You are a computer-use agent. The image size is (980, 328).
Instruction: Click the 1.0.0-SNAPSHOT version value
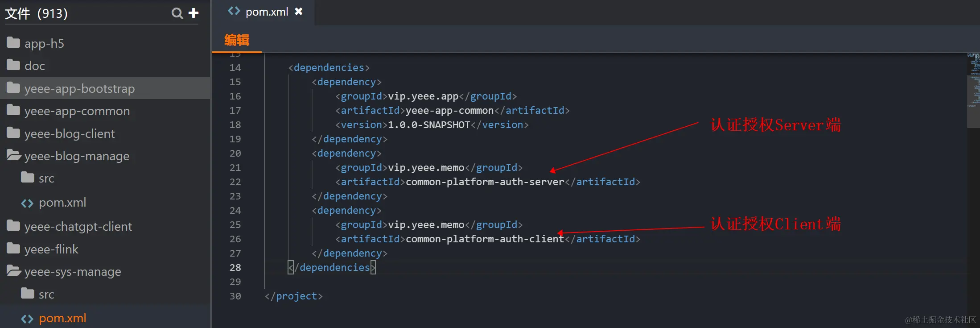point(429,125)
